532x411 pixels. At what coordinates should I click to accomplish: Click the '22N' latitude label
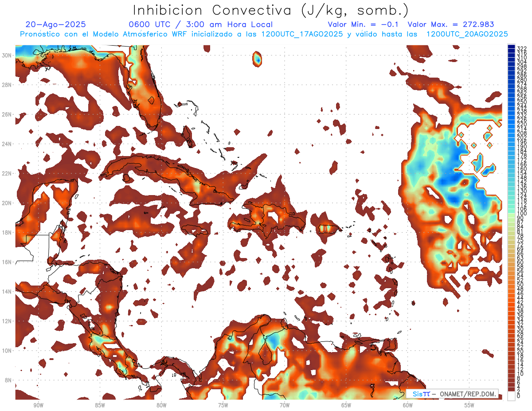coord(7,173)
